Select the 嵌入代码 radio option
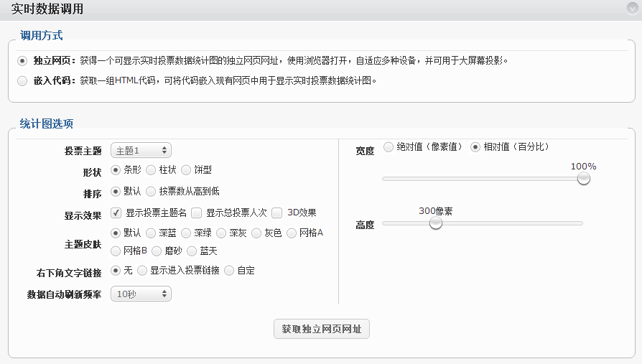Viewport: 642px width, 364px height. pyautogui.click(x=22, y=80)
